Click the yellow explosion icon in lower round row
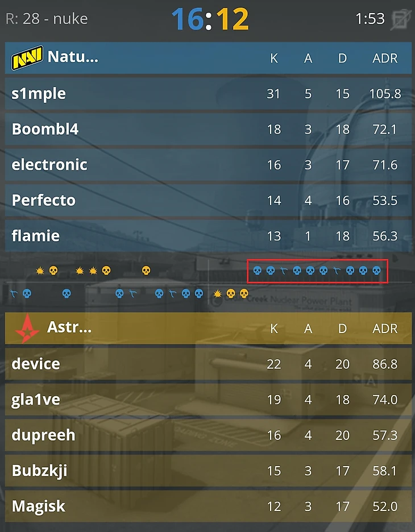415x532 pixels. coord(217,294)
